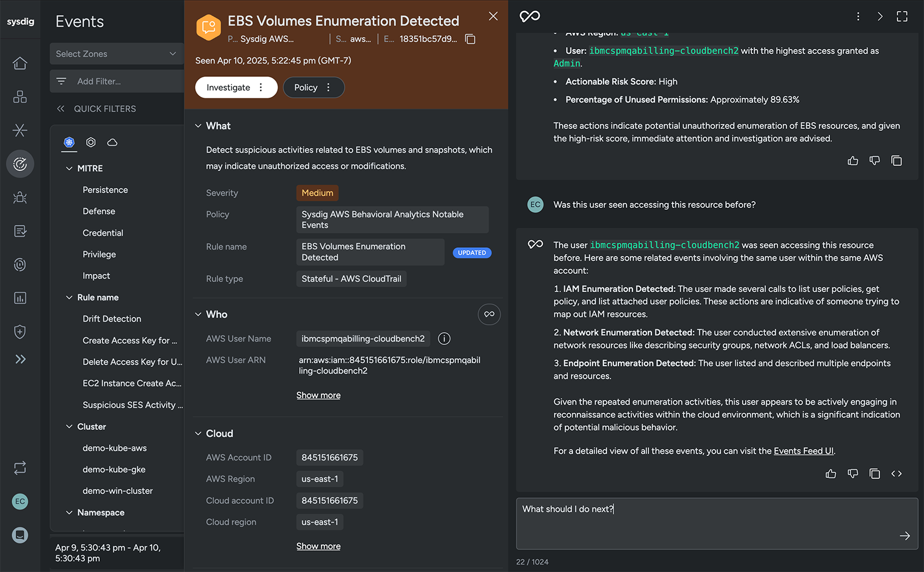
Task: Copy the second AI response
Action: 875,474
